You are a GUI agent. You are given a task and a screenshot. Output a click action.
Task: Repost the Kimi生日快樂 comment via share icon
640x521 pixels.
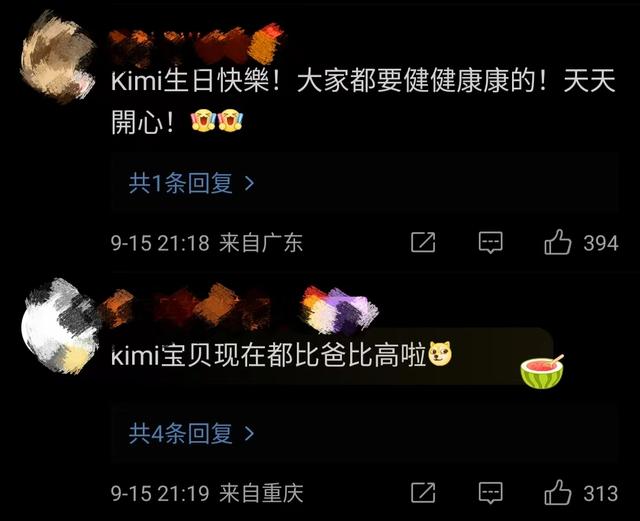(423, 242)
